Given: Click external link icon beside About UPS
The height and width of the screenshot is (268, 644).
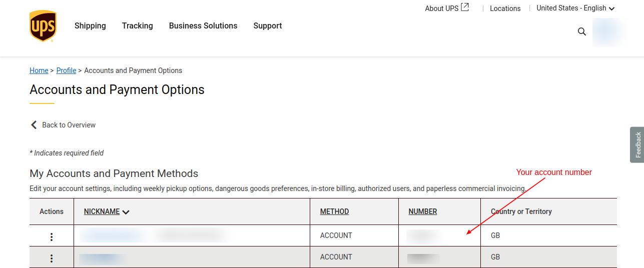Looking at the screenshot, I should pyautogui.click(x=465, y=7).
